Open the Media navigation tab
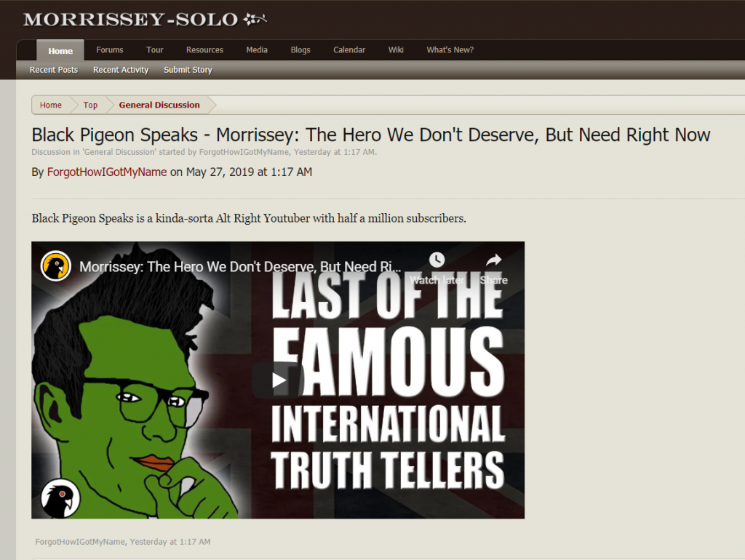The image size is (745, 560). coord(257,50)
